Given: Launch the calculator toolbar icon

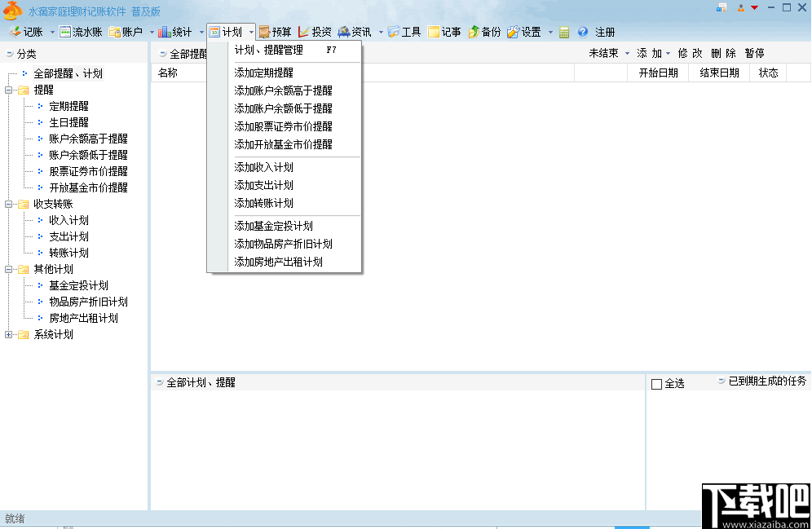Looking at the screenshot, I should click(564, 32).
